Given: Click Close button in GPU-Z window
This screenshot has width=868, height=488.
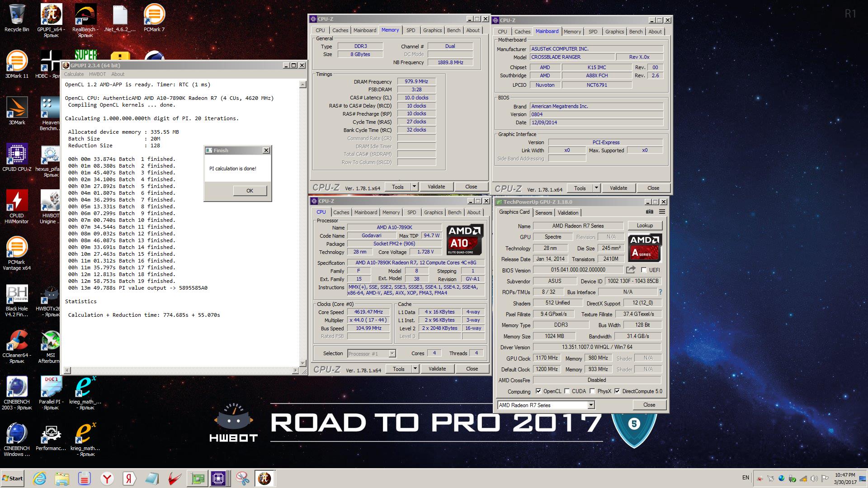Looking at the screenshot, I should [x=649, y=405].
